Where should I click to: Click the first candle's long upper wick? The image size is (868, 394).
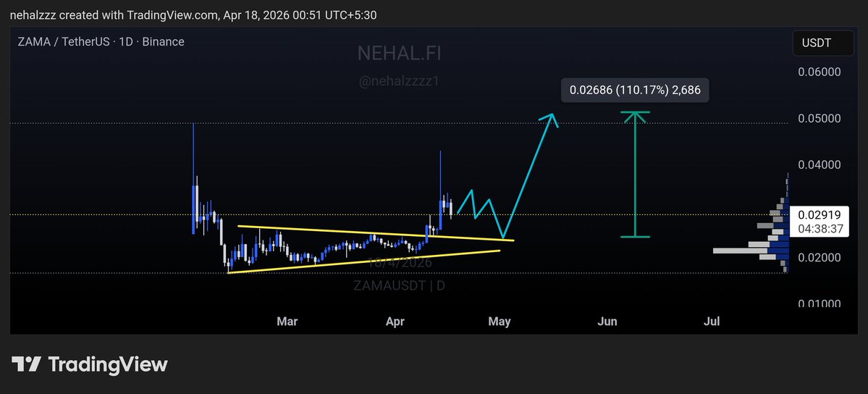coord(193,152)
